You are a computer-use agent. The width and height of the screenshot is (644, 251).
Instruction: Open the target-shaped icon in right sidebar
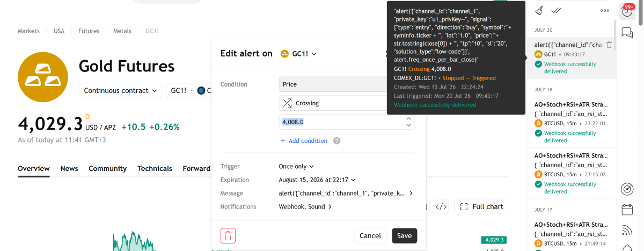pyautogui.click(x=627, y=189)
